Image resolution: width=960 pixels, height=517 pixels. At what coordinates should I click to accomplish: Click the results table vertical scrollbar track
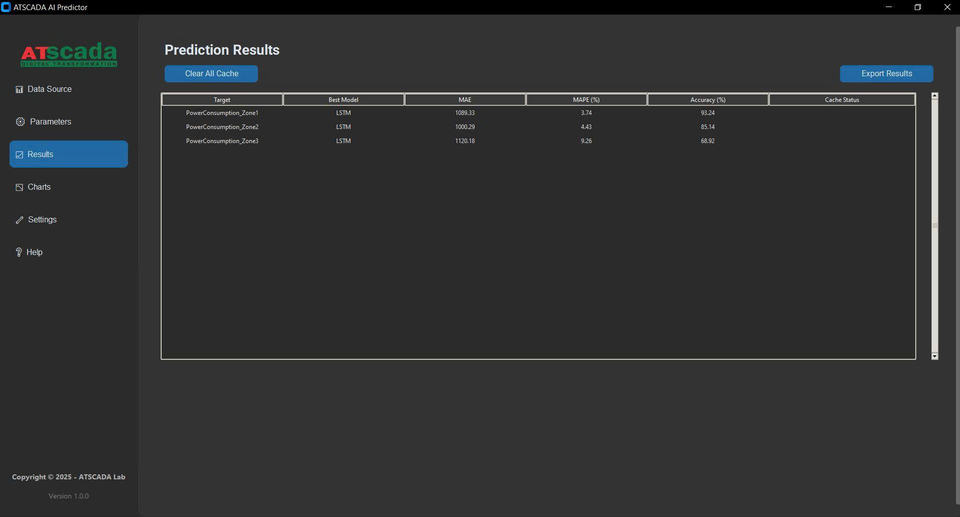[935, 226]
